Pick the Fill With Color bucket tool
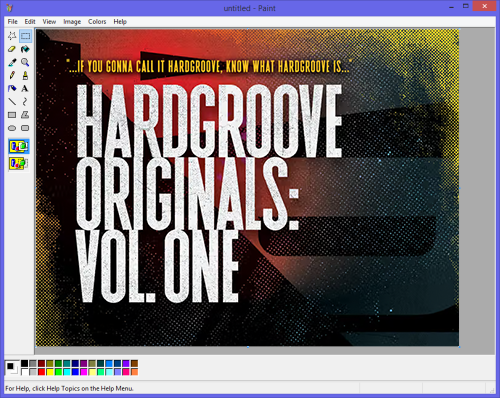 [x=25, y=49]
